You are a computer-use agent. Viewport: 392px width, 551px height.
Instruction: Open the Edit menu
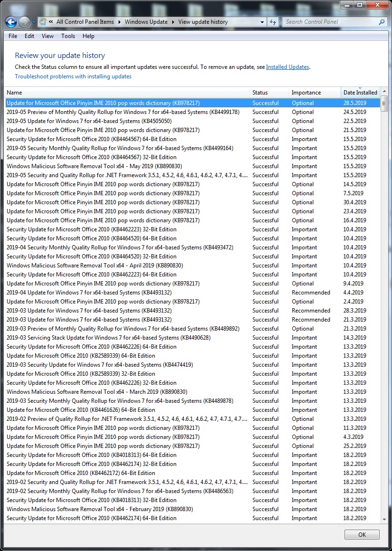pos(29,36)
